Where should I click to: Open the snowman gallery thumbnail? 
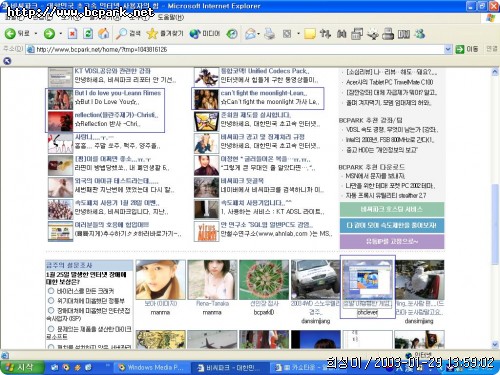419,280
